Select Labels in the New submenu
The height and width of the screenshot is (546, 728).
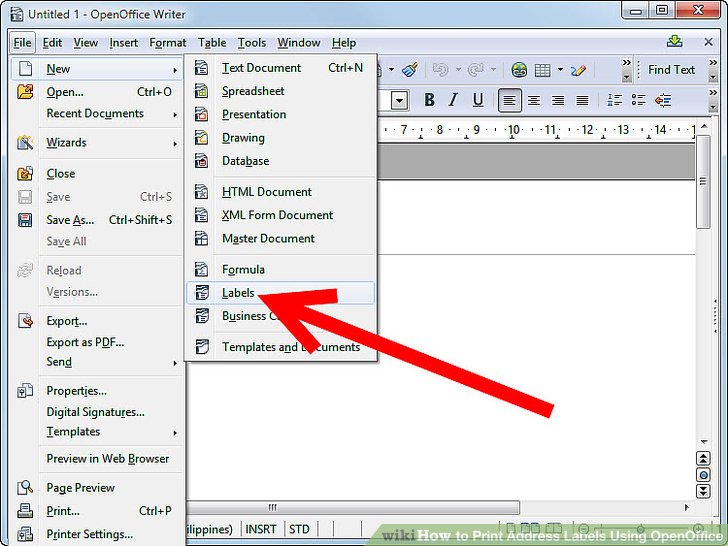(280, 293)
